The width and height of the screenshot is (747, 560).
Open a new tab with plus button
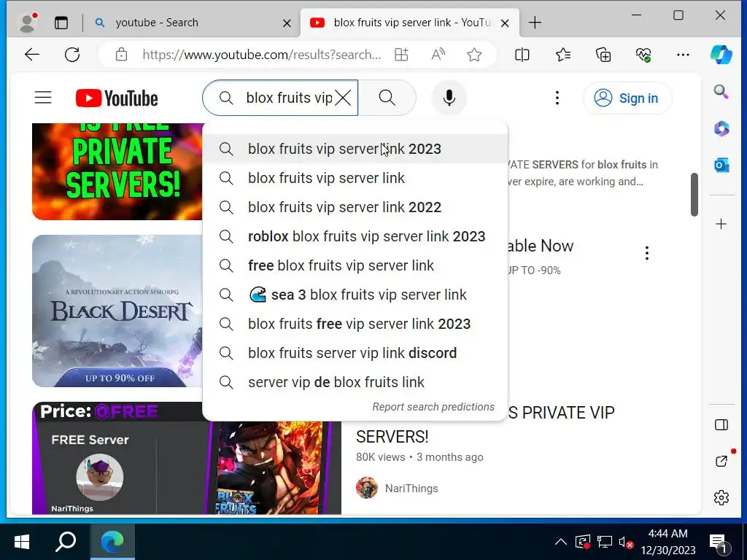(x=535, y=23)
